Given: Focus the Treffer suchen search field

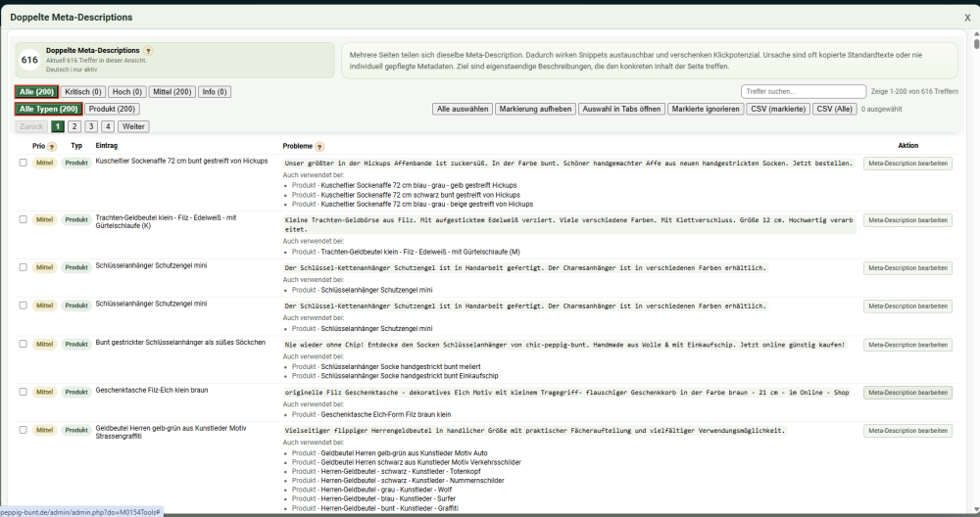Looking at the screenshot, I should (804, 91).
